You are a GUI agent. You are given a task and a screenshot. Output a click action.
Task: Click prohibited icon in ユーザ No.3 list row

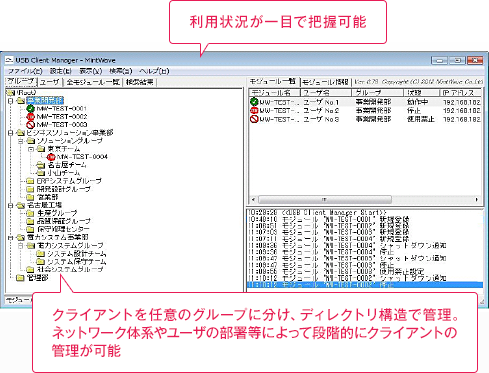pyautogui.click(x=254, y=119)
